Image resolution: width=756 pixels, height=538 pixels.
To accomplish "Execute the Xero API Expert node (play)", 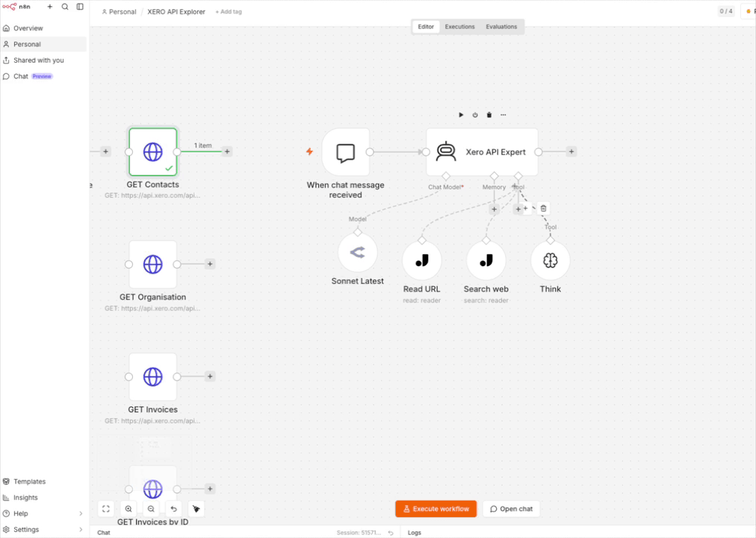I will point(461,115).
